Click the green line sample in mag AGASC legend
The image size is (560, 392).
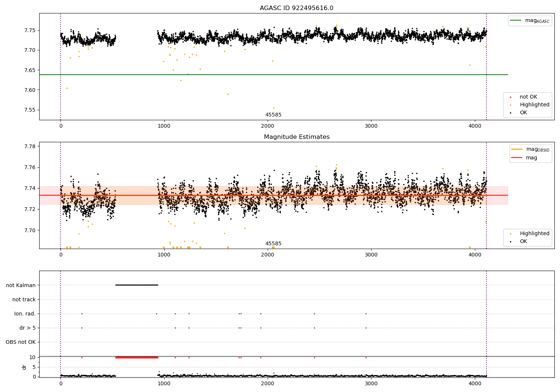pyautogui.click(x=516, y=21)
